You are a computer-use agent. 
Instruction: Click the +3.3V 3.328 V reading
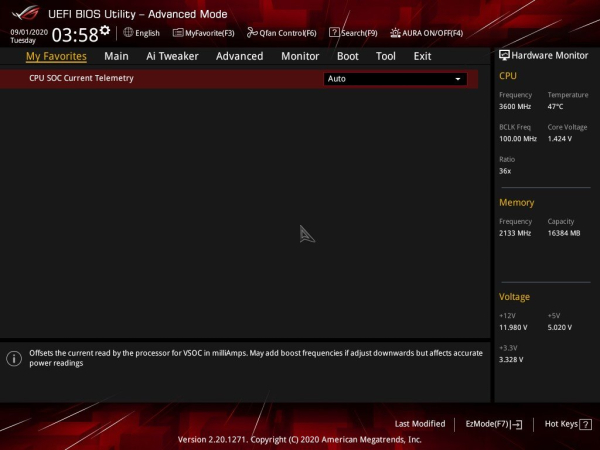(511, 360)
